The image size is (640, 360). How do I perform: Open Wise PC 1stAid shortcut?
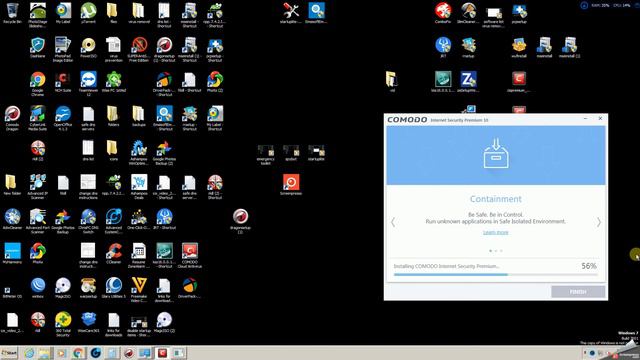click(x=113, y=82)
